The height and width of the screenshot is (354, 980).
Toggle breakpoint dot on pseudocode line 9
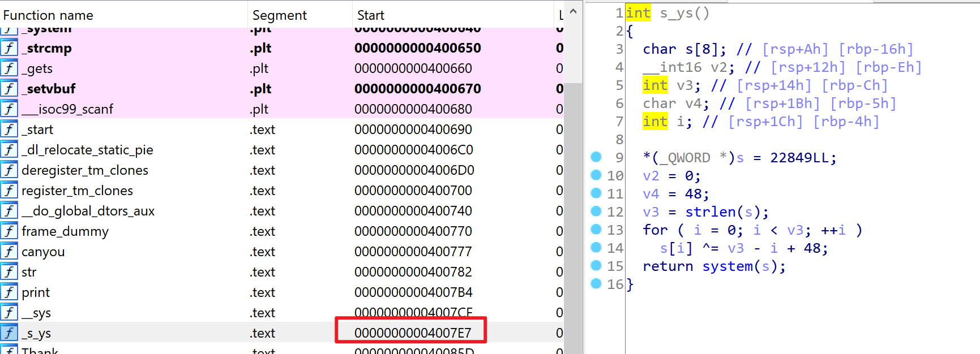(596, 157)
